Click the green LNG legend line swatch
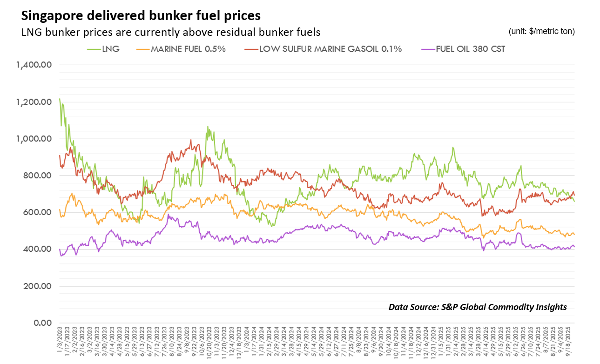The height and width of the screenshot is (364, 600). 94,49
